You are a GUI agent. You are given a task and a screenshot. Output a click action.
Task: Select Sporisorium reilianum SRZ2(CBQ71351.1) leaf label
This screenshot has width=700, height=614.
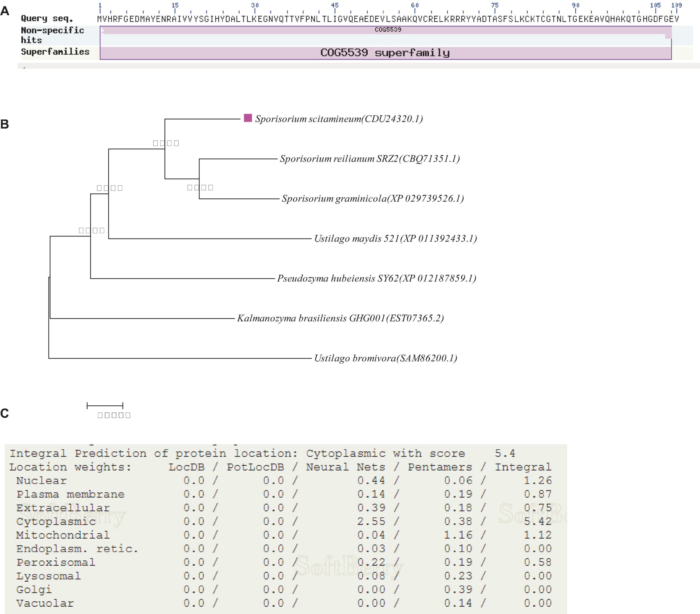370,159
